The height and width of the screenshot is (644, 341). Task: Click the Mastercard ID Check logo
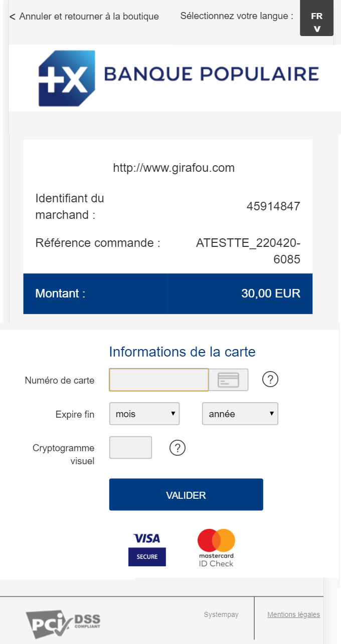point(216,548)
